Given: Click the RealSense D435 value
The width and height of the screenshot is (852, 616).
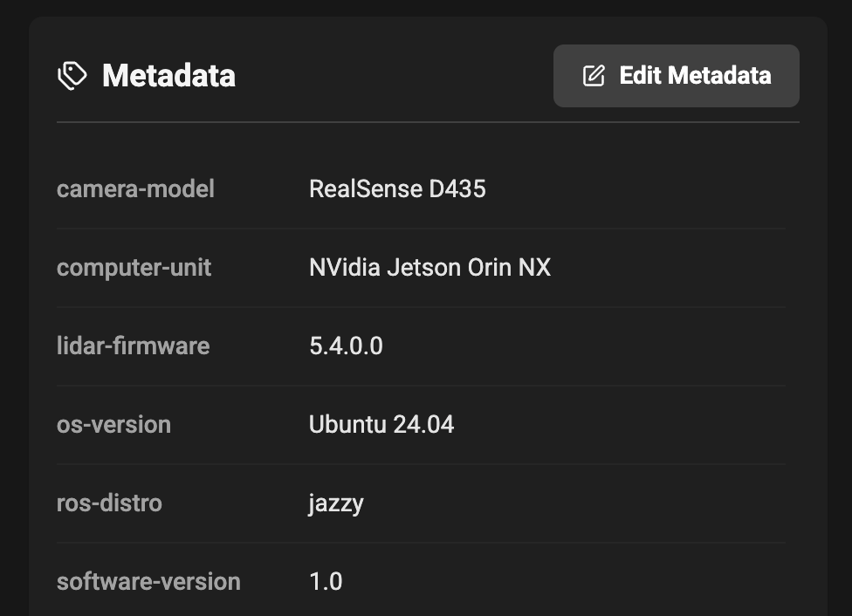Looking at the screenshot, I should point(398,188).
